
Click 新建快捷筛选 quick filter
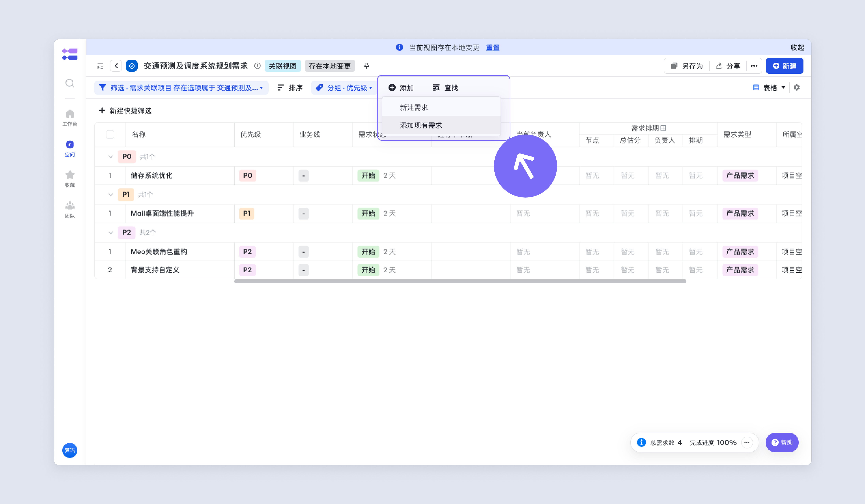[x=125, y=110]
